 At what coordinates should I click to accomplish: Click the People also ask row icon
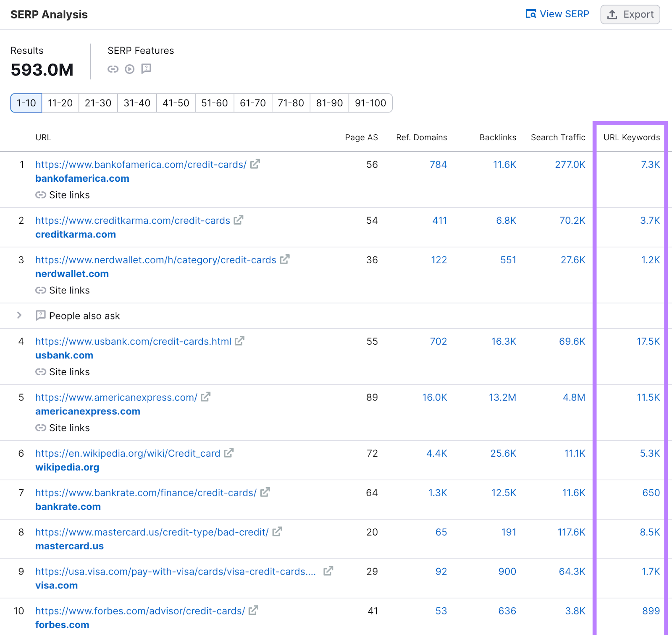pos(41,315)
